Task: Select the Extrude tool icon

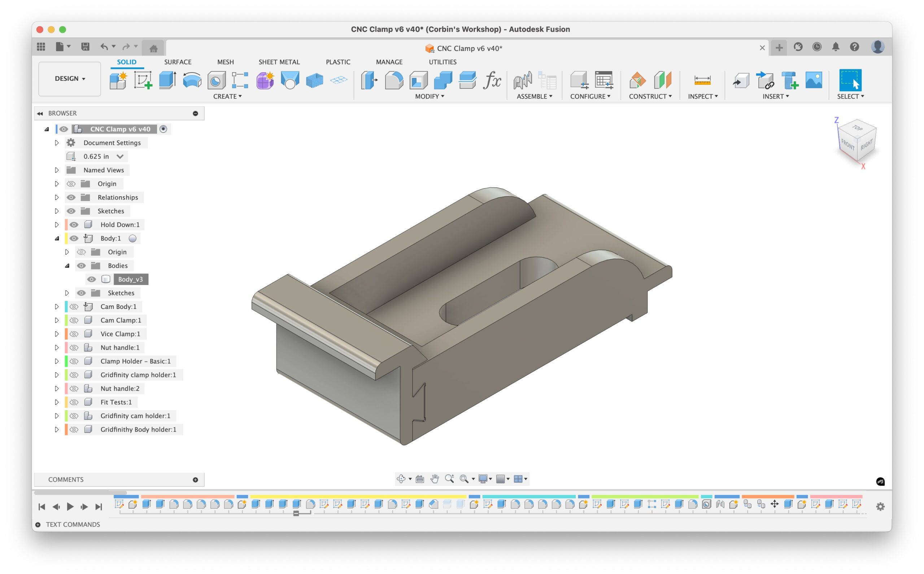Action: [167, 80]
